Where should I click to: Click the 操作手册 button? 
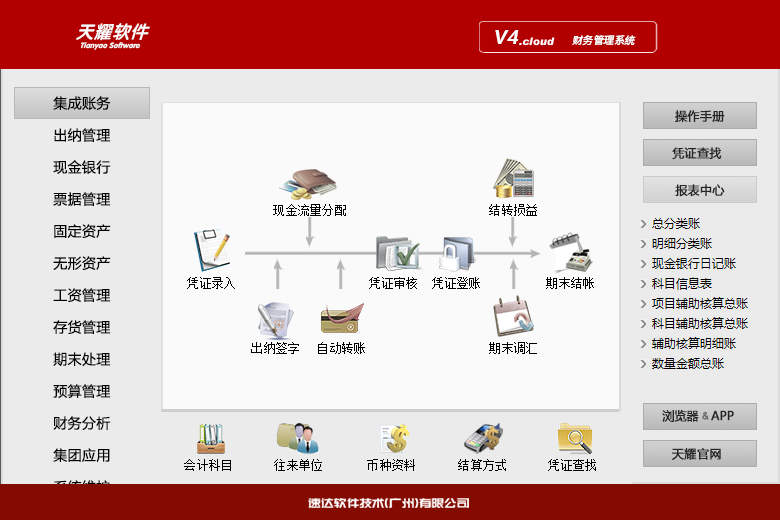tap(699, 116)
